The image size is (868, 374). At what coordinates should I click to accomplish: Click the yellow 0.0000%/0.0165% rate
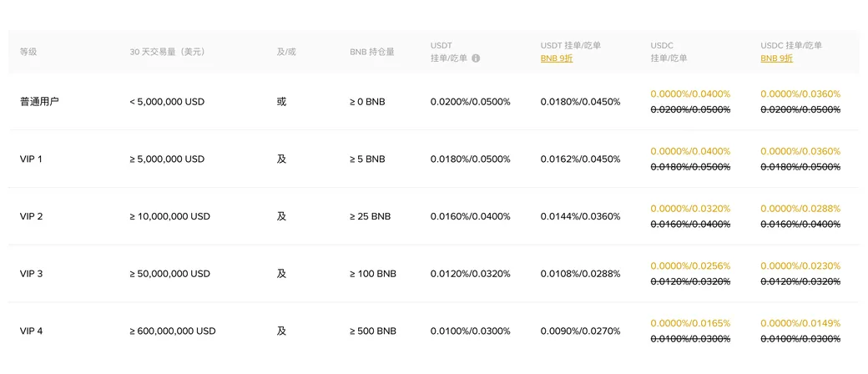tap(690, 324)
